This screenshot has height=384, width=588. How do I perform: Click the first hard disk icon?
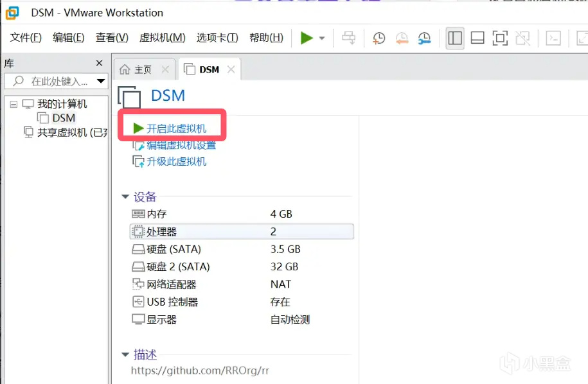pyautogui.click(x=138, y=249)
